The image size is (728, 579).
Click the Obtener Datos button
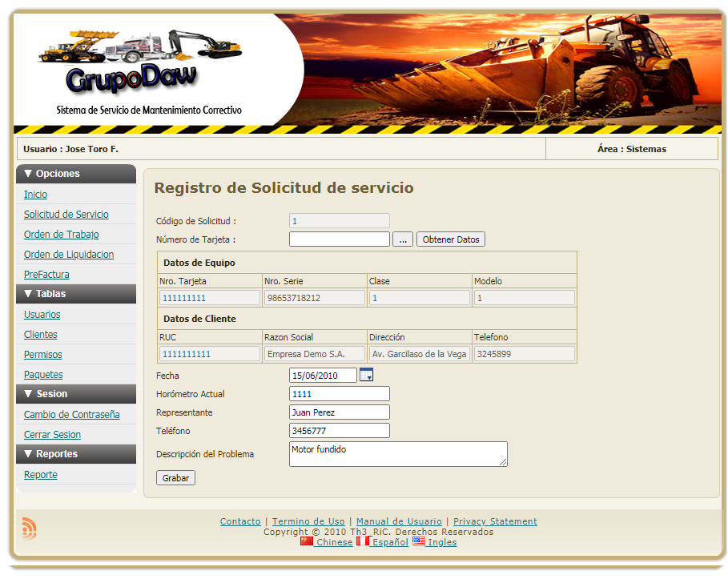pos(451,239)
